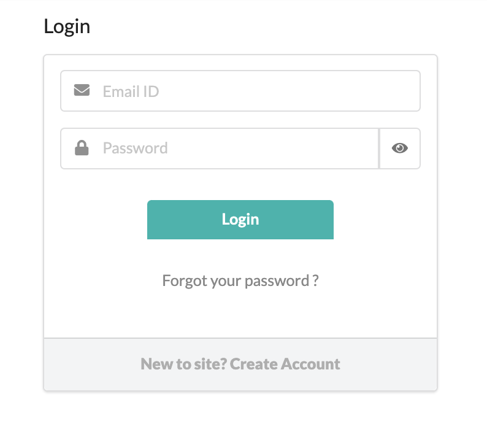The width and height of the screenshot is (487, 448).
Task: Click the Password placeholder text
Action: point(135,148)
